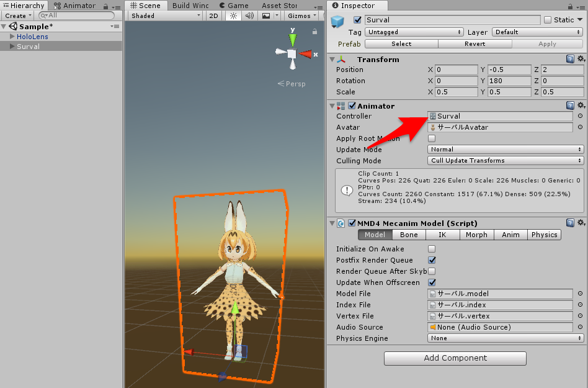Screen dimensions: 588x388
Task: Open MMD4 Mecanim Model help book icon
Action: tap(570, 223)
